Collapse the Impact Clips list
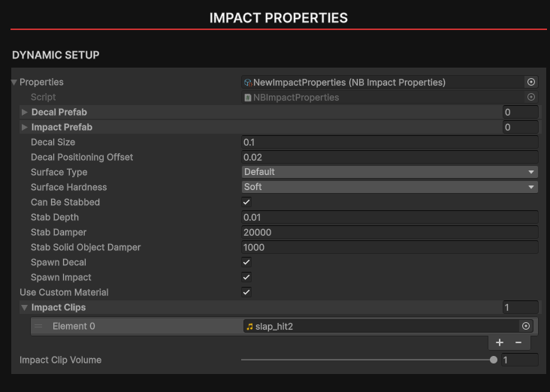550x392 pixels. click(25, 307)
